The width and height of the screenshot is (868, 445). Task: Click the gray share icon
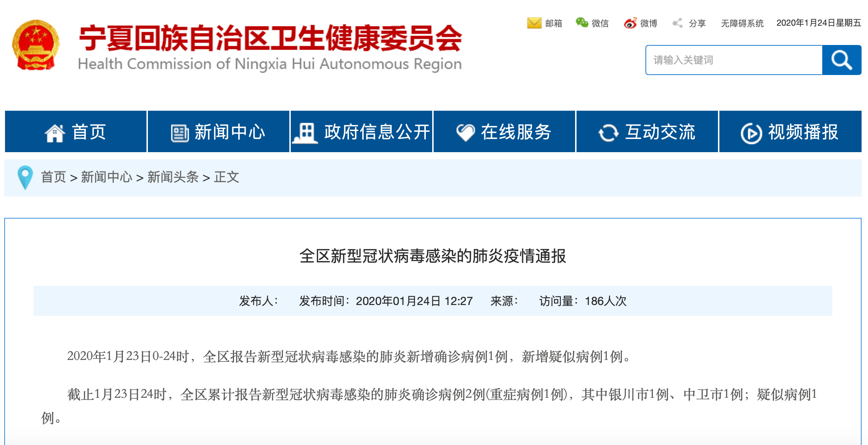pos(678,23)
